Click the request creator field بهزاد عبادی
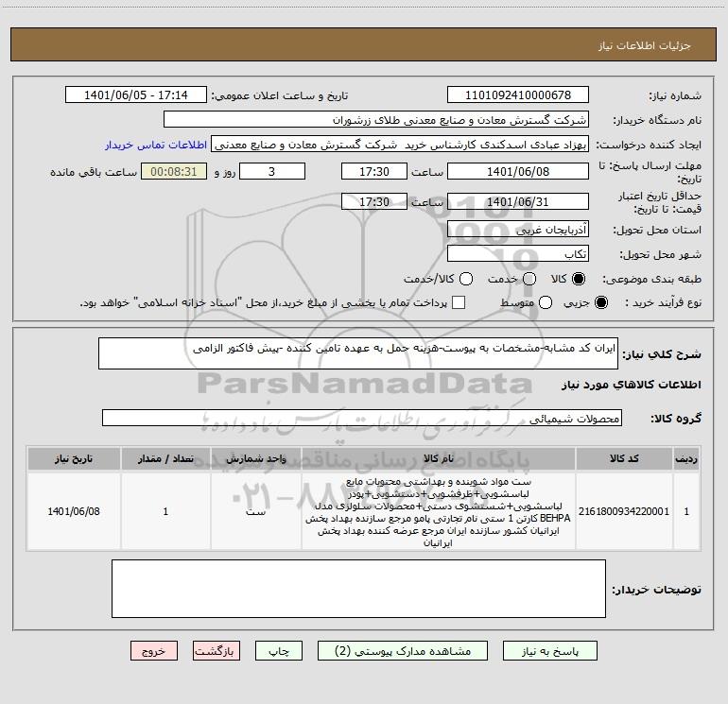This screenshot has height=704, width=728. click(400, 145)
